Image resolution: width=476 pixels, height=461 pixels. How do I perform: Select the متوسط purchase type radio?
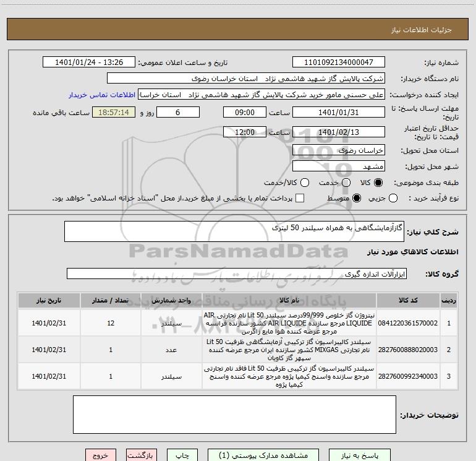click(x=357, y=198)
